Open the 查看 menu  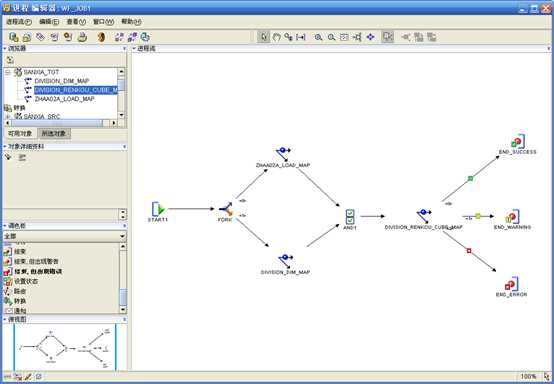pos(76,22)
